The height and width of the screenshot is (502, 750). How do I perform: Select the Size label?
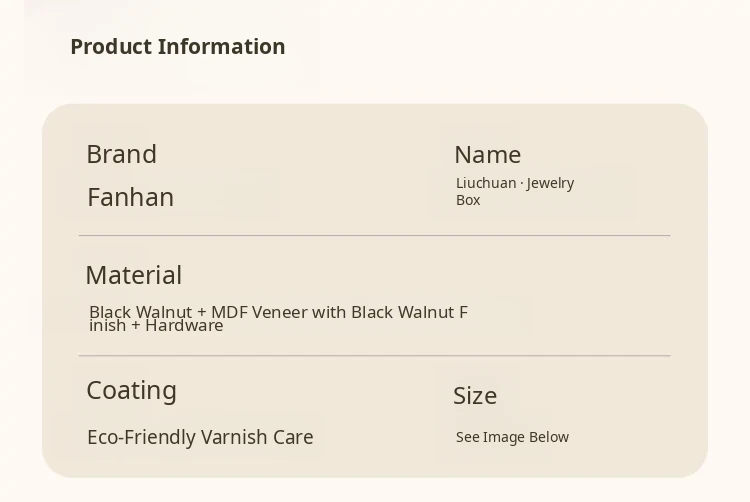(x=475, y=396)
